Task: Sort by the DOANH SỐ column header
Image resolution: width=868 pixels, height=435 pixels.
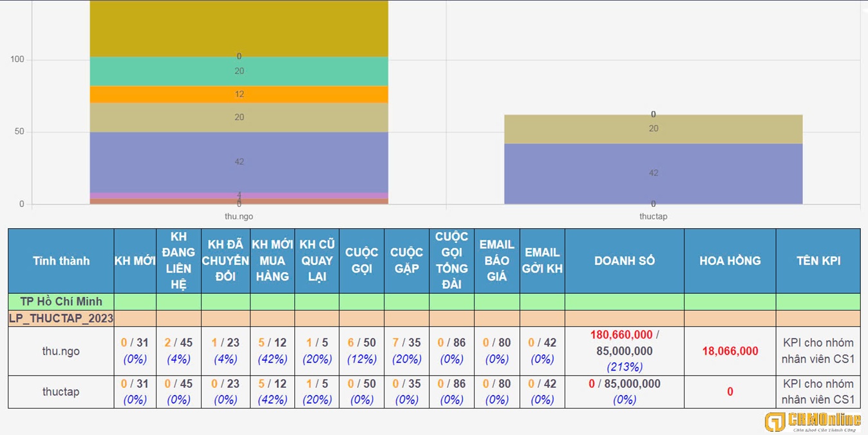Action: (x=624, y=261)
